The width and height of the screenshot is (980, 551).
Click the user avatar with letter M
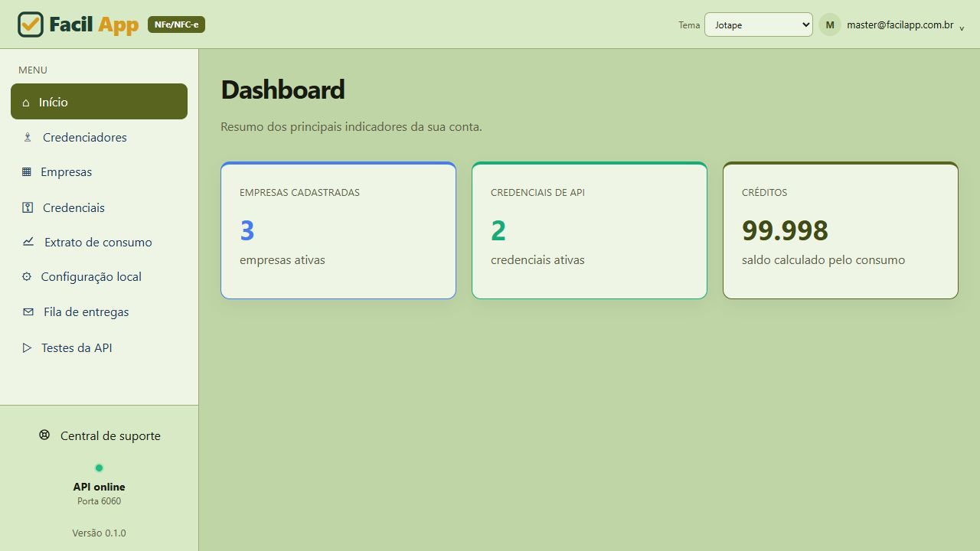pos(830,24)
